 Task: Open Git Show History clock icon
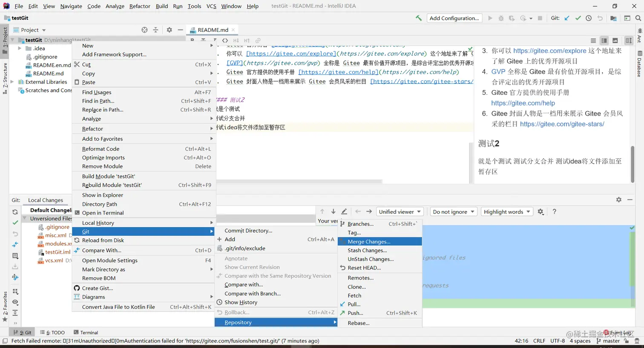589,18
